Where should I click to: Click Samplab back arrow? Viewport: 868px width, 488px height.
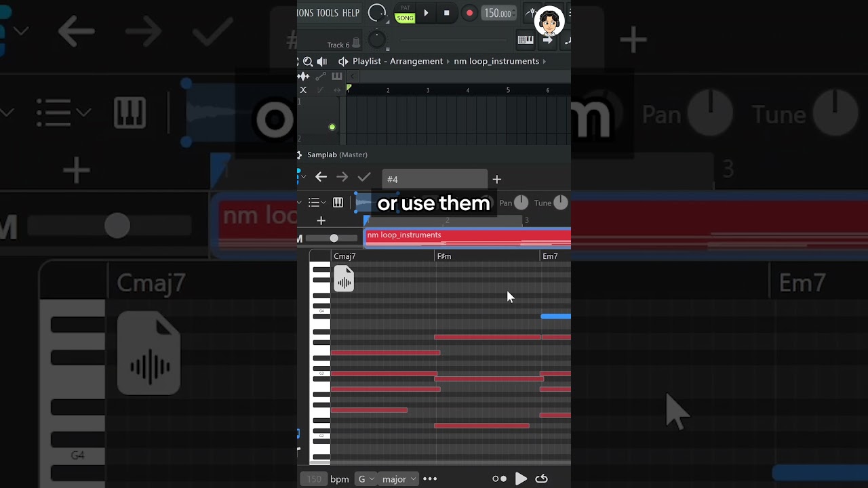pos(321,177)
